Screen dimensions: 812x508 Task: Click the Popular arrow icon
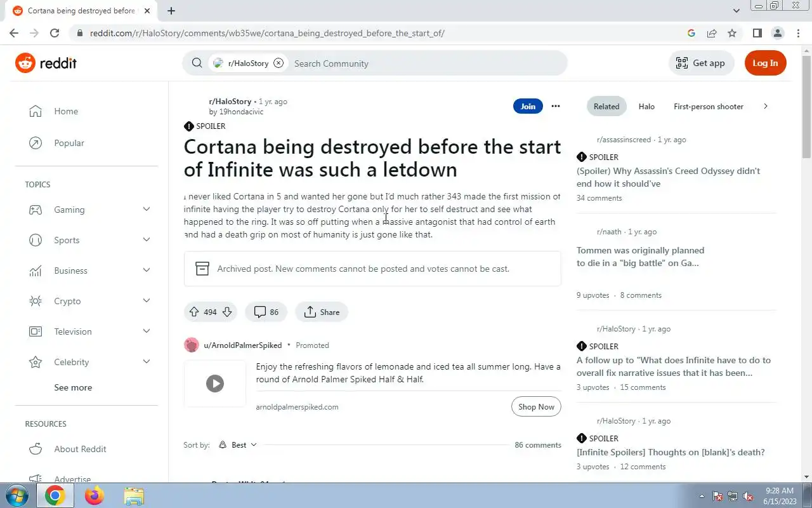pyautogui.click(x=36, y=143)
